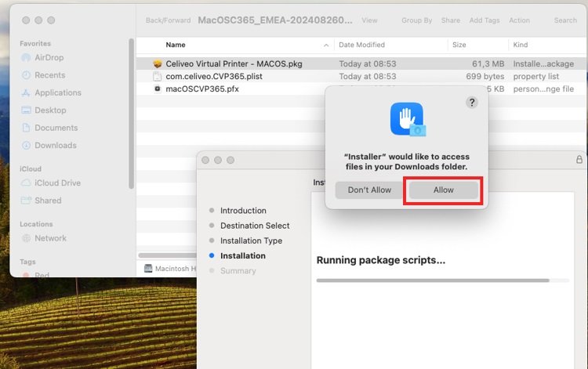This screenshot has width=588, height=369.
Task: Open Downloads in the Finder sidebar
Action: [x=56, y=146]
